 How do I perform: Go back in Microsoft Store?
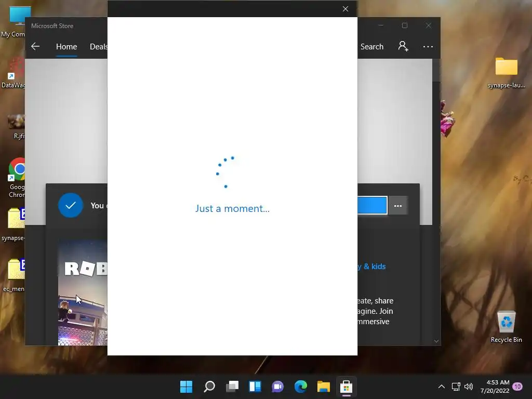(35, 46)
